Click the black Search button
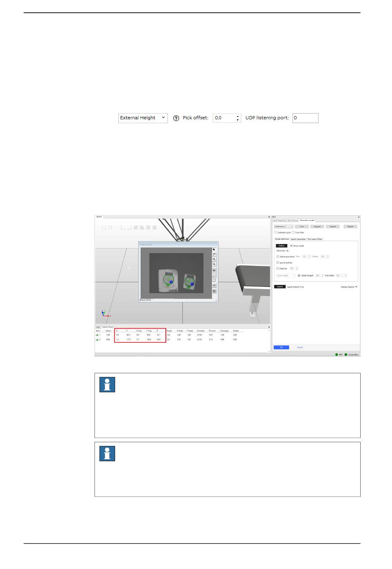The height and width of the screenshot is (569, 392). (280, 287)
